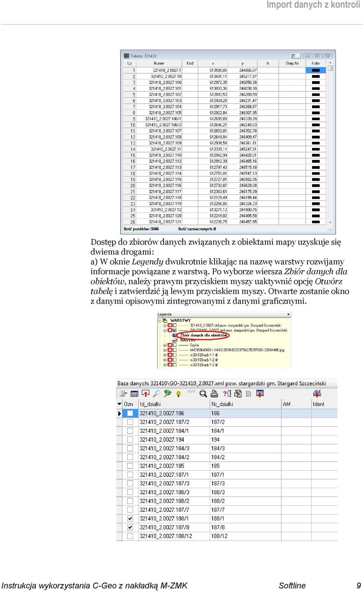
Task: Open the list options icon in database toolbar
Action: [x=123, y=393]
